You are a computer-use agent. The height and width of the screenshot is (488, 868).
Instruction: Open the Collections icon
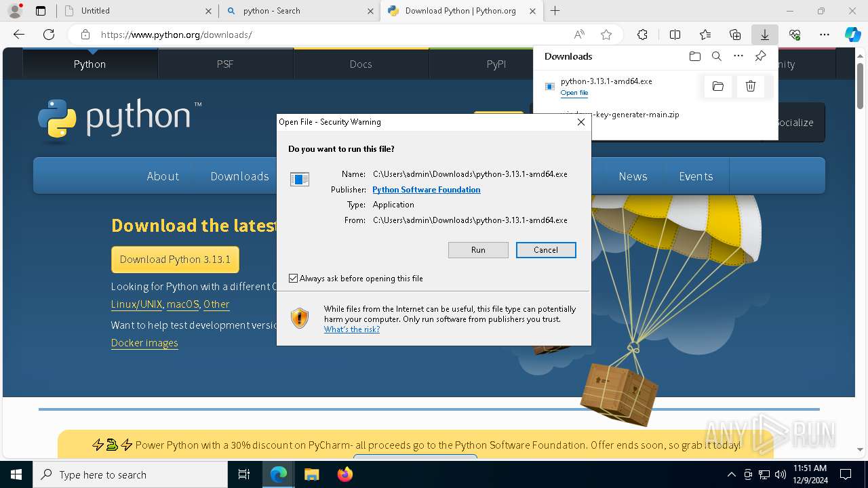coord(735,35)
